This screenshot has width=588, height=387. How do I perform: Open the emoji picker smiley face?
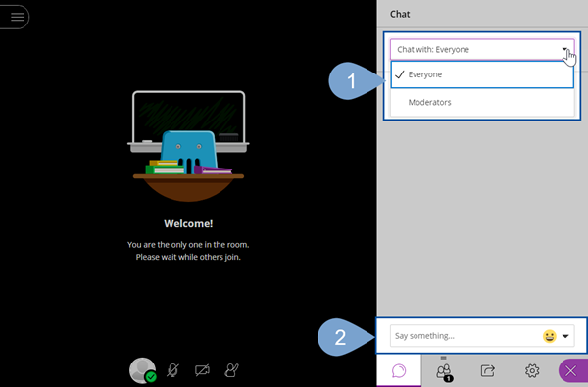(550, 336)
